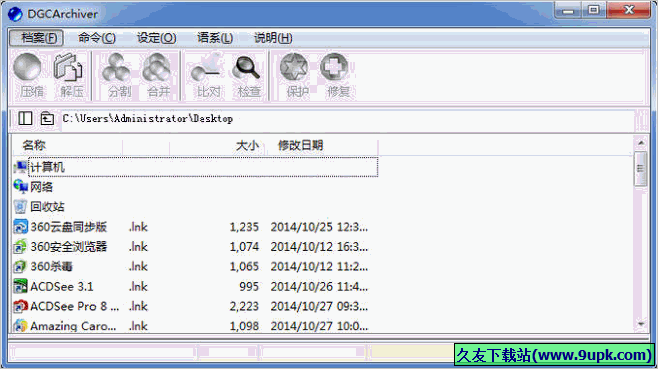The image size is (658, 369).
Task: Click the 解压 extract toolbar icon
Action: (68, 67)
